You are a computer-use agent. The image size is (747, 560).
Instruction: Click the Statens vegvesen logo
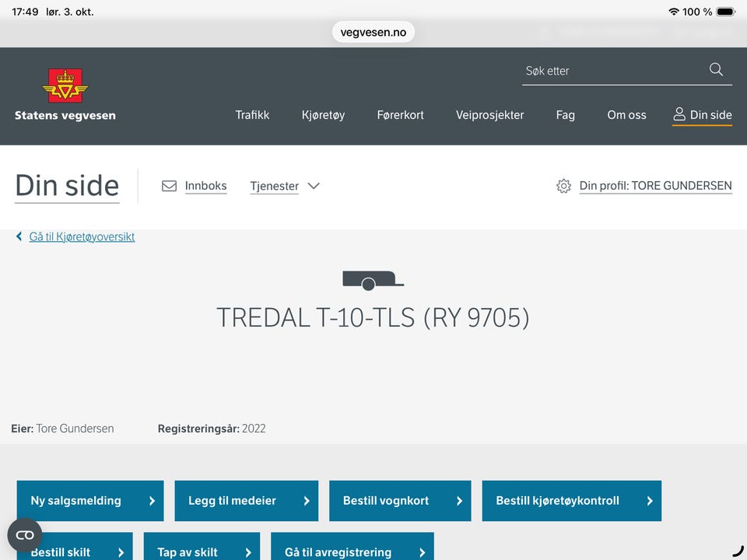(65, 95)
